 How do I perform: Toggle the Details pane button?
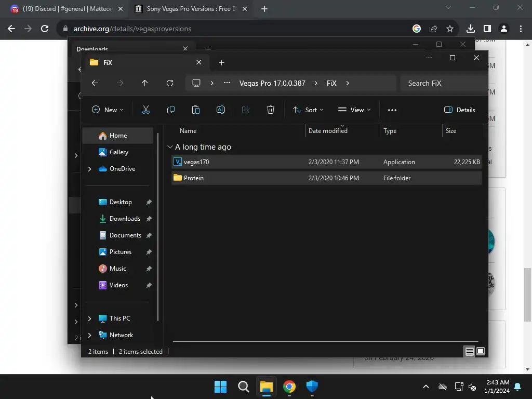click(460, 110)
